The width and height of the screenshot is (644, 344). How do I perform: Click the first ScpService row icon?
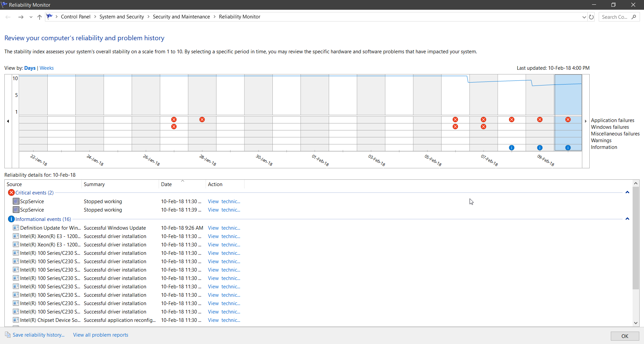tap(16, 201)
